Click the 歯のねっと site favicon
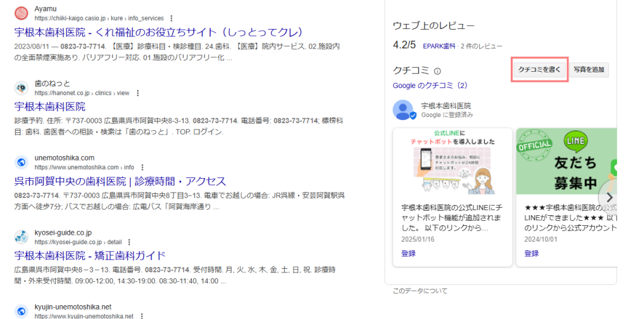This screenshot has height=319, width=644. coord(21,88)
